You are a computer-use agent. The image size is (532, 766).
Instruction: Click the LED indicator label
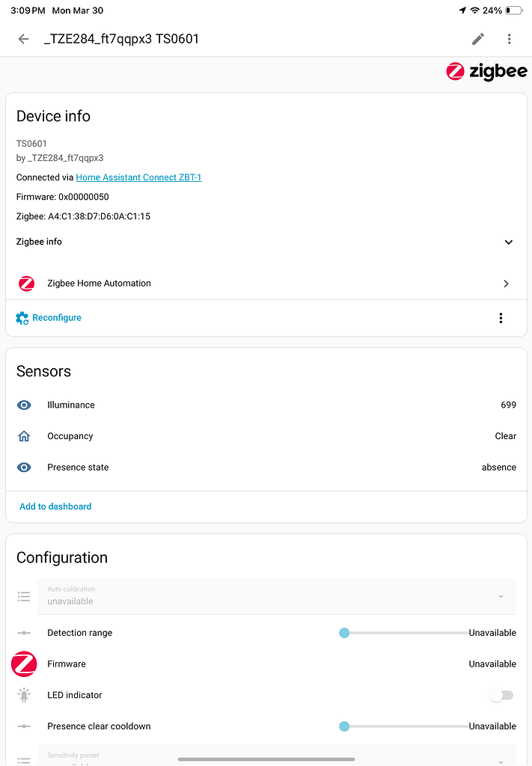click(74, 695)
